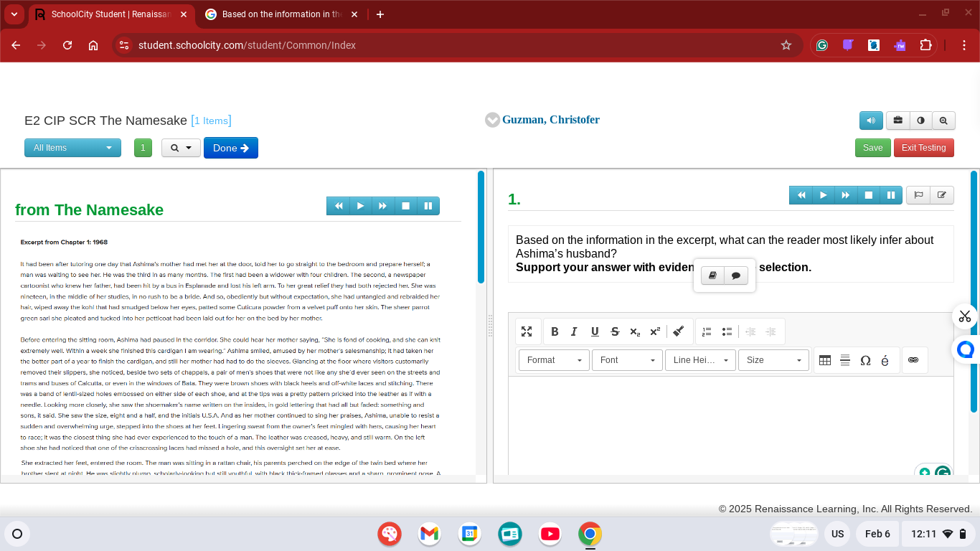Image resolution: width=980 pixels, height=551 pixels.
Task: Open YouTube from the shelf
Action: click(550, 534)
